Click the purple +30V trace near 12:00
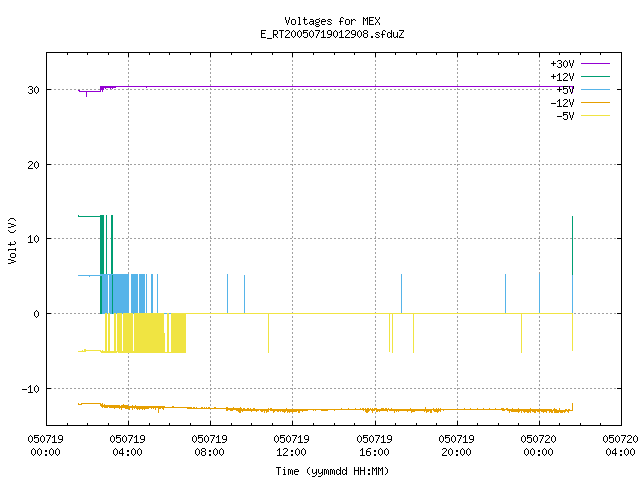The width and height of the screenshot is (640, 480). point(292,87)
